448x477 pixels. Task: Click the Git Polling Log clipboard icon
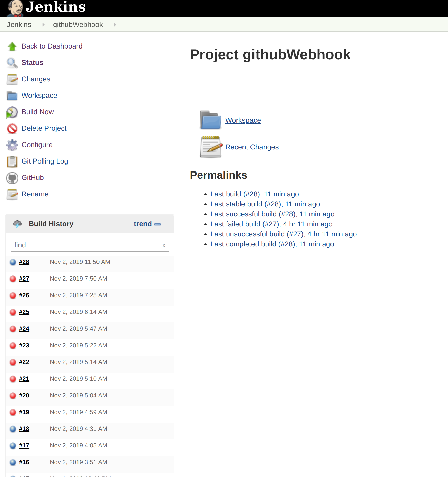[x=12, y=161]
